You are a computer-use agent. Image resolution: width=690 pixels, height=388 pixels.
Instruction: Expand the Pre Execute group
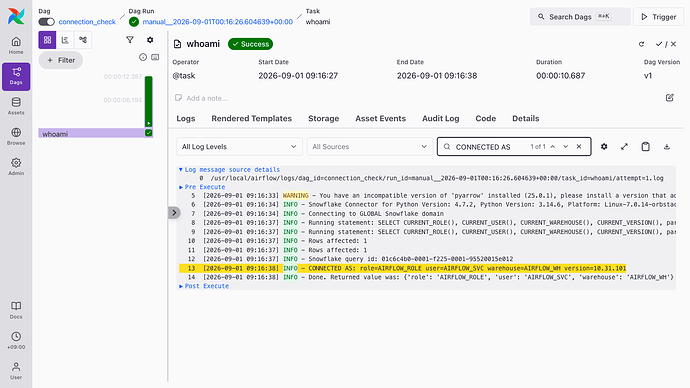click(x=202, y=187)
